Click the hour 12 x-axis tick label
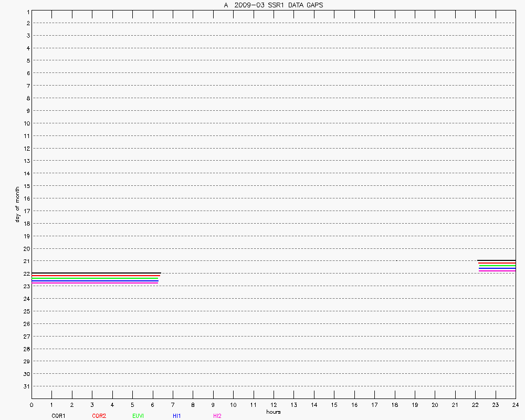 pos(274,405)
